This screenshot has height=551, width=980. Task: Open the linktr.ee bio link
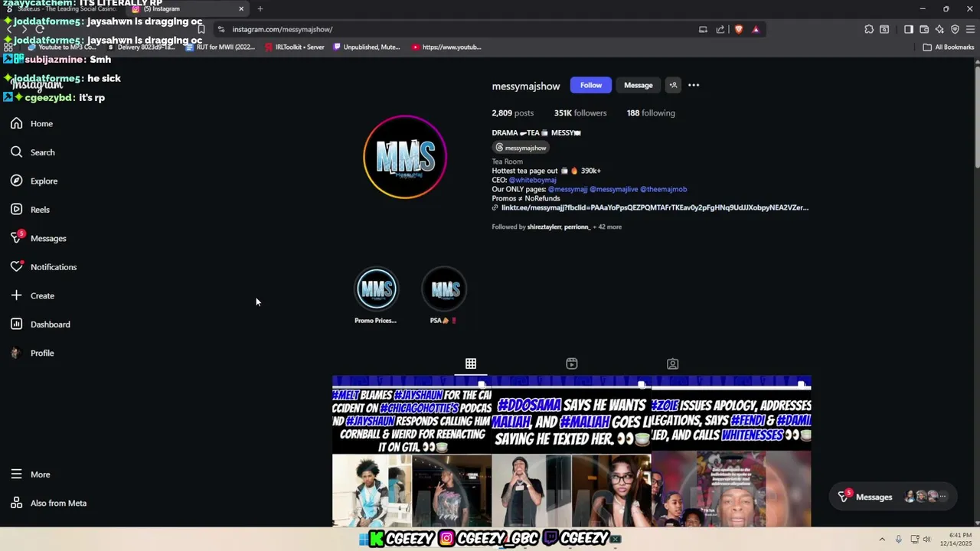655,207
